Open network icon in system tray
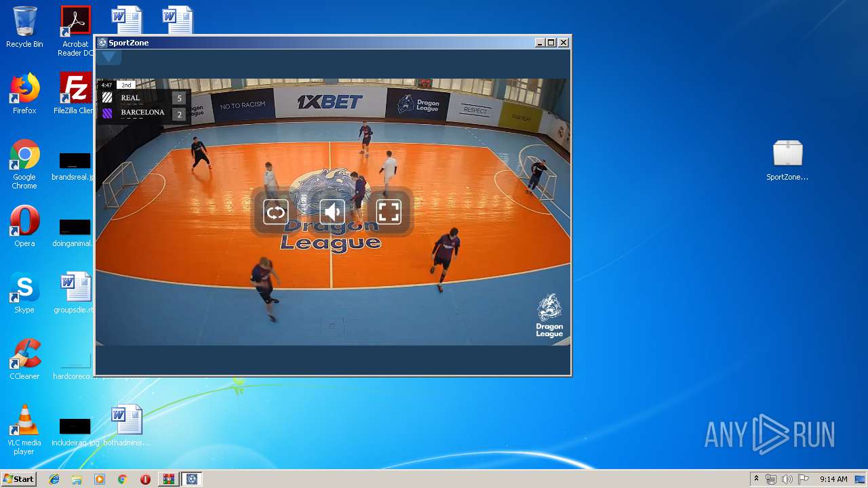868x488 pixels. pos(771,479)
